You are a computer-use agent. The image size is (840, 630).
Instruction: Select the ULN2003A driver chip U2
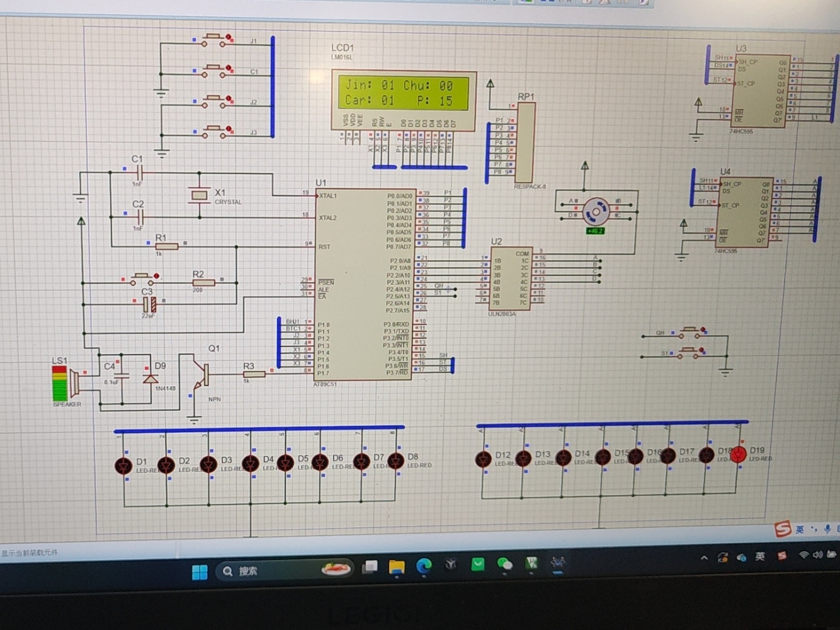coord(511,278)
